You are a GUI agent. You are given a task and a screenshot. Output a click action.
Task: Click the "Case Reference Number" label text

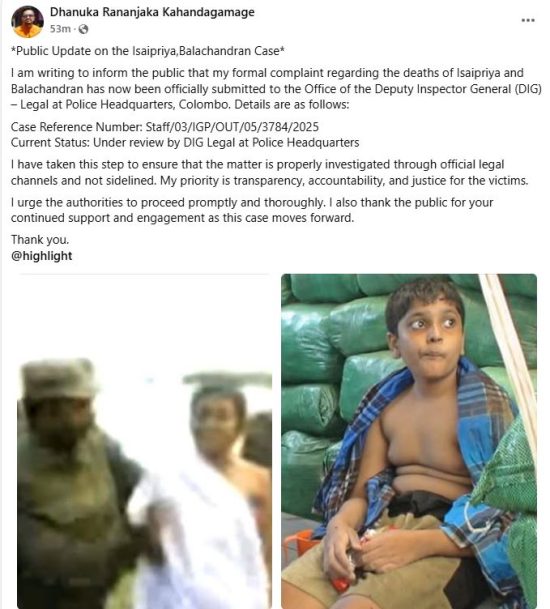click(77, 127)
